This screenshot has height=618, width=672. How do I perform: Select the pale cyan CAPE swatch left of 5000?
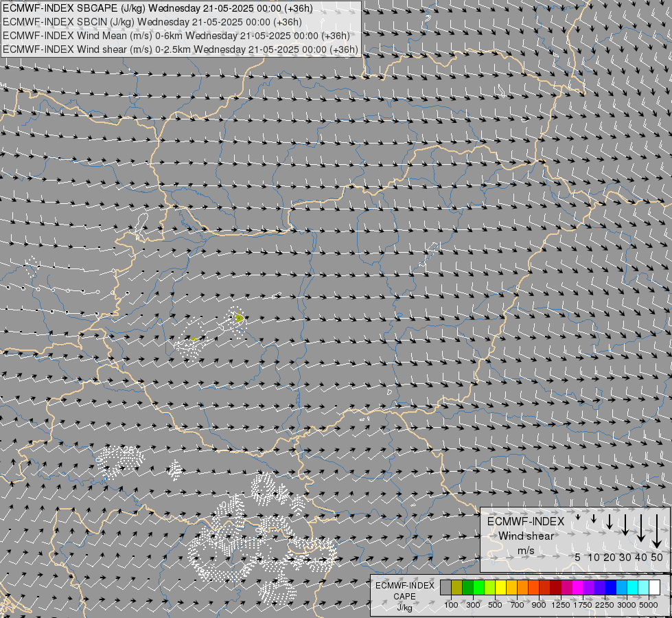[644, 587]
